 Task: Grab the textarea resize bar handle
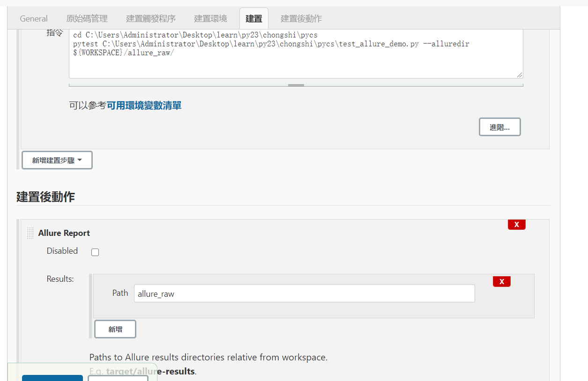[x=296, y=85]
